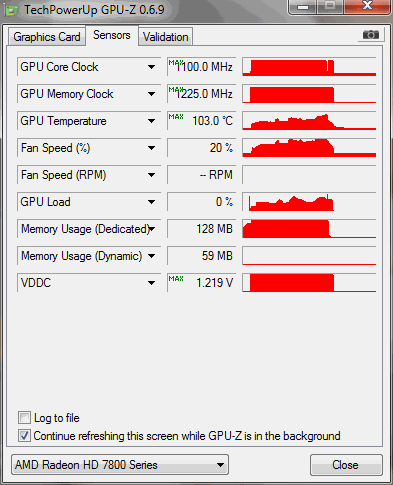Click the camera screenshot icon
Image resolution: width=393 pixels, height=485 pixels.
pyautogui.click(x=371, y=35)
